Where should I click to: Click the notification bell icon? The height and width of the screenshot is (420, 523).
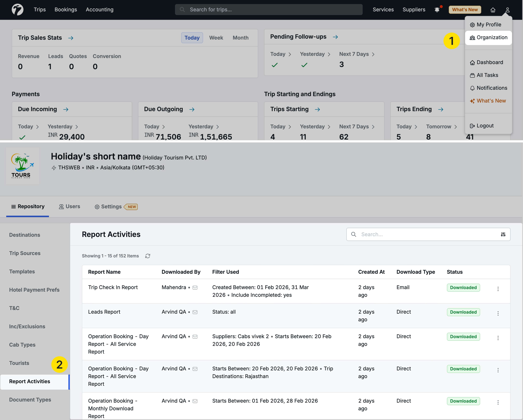437,10
